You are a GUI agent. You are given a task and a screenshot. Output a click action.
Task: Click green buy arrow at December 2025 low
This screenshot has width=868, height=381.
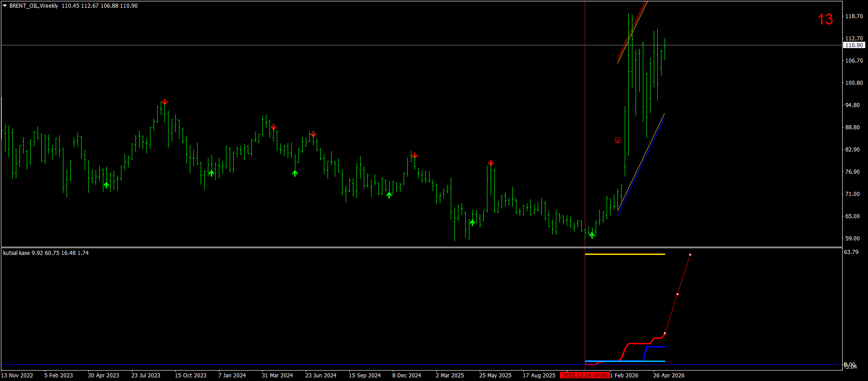coord(592,235)
